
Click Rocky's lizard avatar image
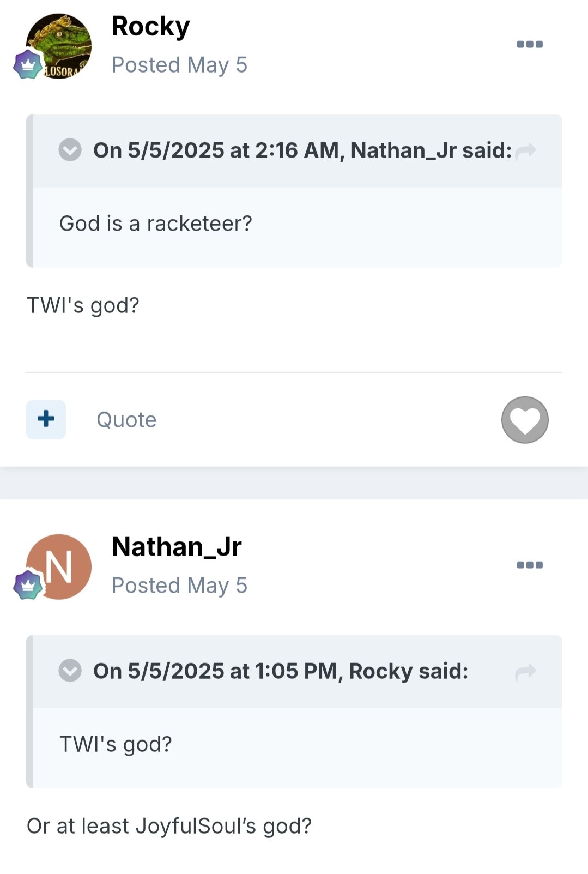[59, 46]
